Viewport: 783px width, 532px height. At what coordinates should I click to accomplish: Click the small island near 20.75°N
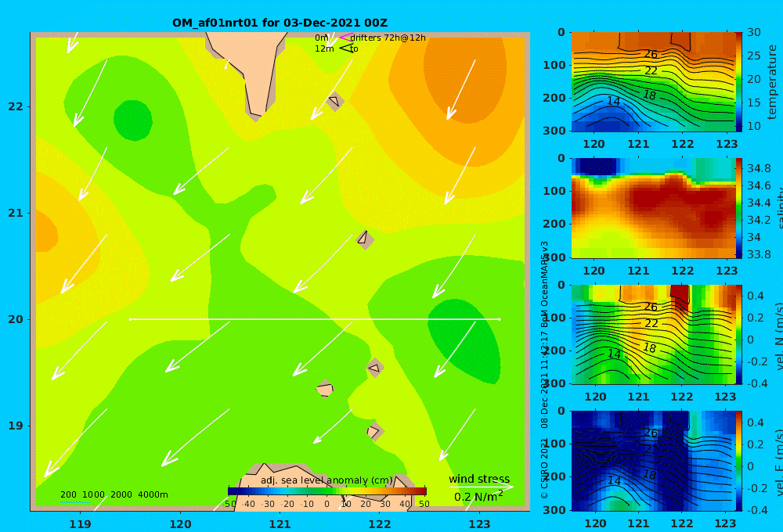(365, 239)
